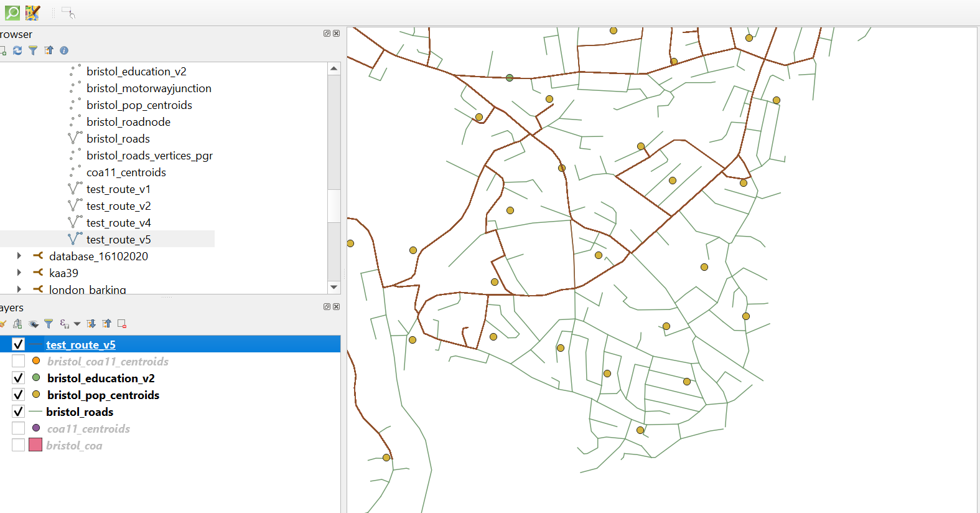This screenshot has width=980, height=513.
Task: Click the rectangle select tool with hand cursor
Action: 68,12
